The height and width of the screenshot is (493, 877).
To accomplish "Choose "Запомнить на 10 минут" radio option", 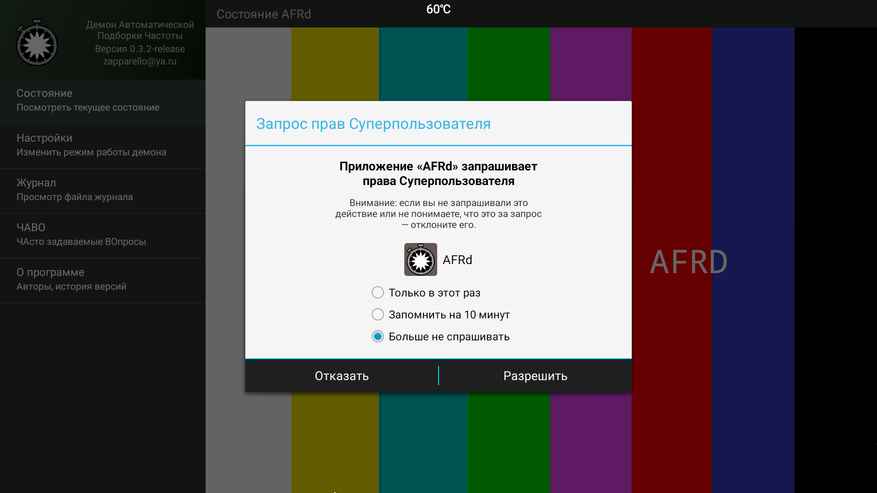I will 378,314.
